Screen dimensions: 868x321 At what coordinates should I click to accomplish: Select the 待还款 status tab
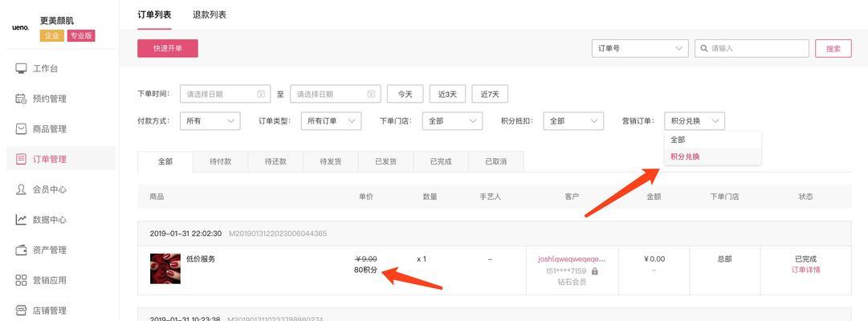pos(275,161)
